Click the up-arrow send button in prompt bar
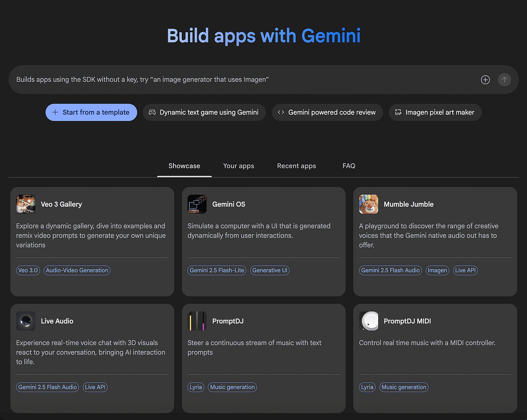The height and width of the screenshot is (420, 527). coord(504,80)
